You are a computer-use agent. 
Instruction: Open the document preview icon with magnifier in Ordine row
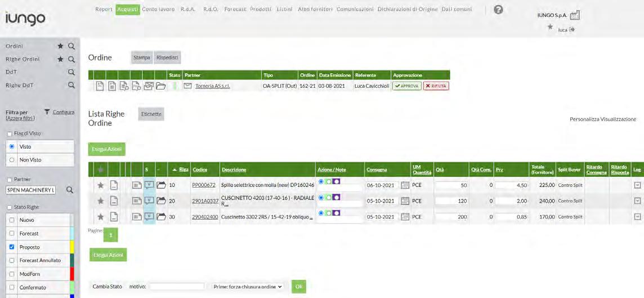(124, 86)
